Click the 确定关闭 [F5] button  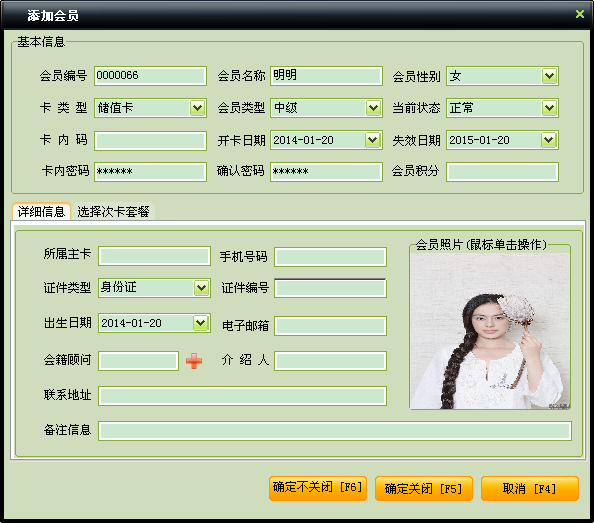pyautogui.click(x=424, y=488)
